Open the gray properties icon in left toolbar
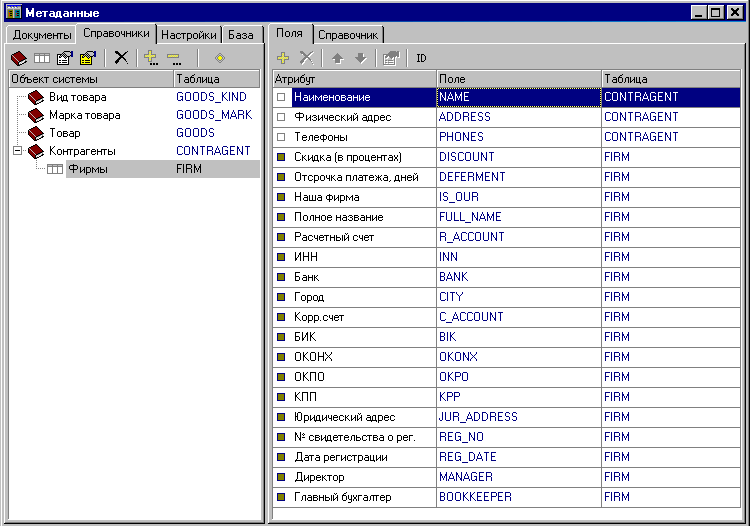 (x=65, y=58)
